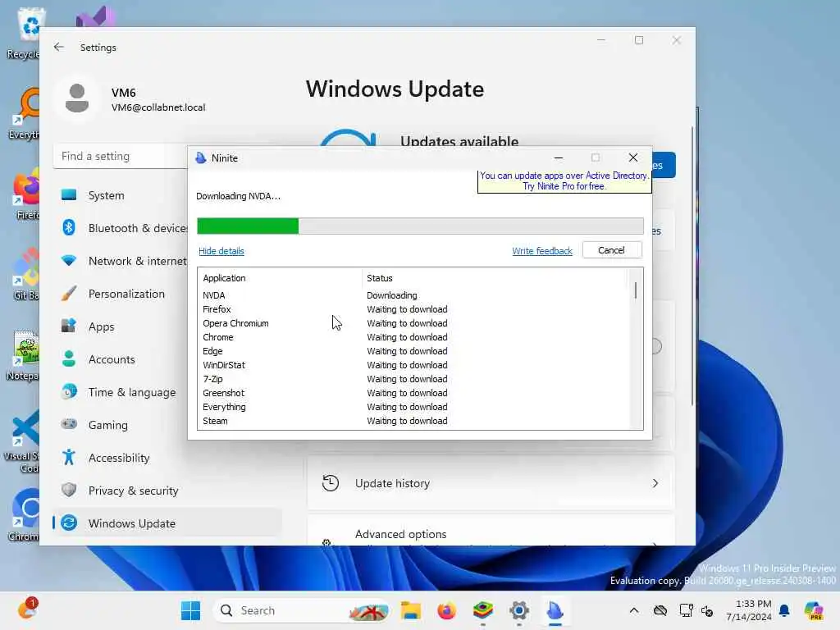Go back in Settings window
This screenshot has width=840, height=630.
click(59, 47)
